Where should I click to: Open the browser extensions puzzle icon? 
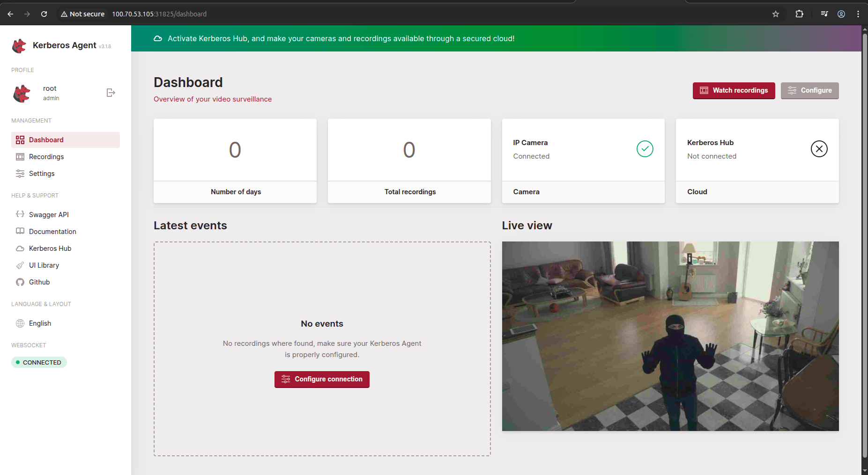tap(800, 14)
